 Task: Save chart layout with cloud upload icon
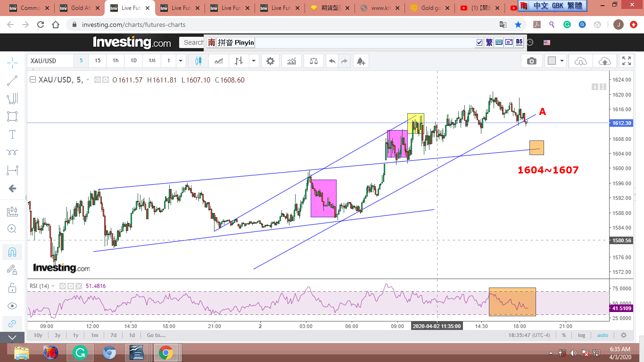(604, 61)
